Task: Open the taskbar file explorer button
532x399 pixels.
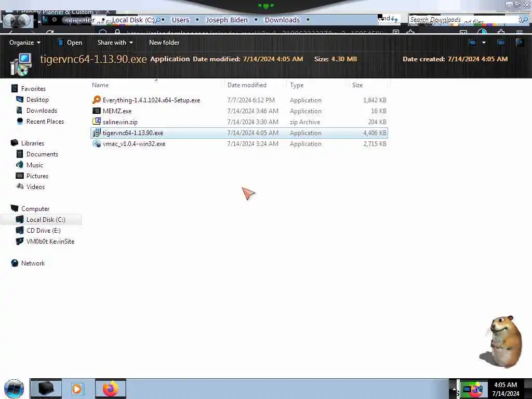Action: tap(46, 389)
